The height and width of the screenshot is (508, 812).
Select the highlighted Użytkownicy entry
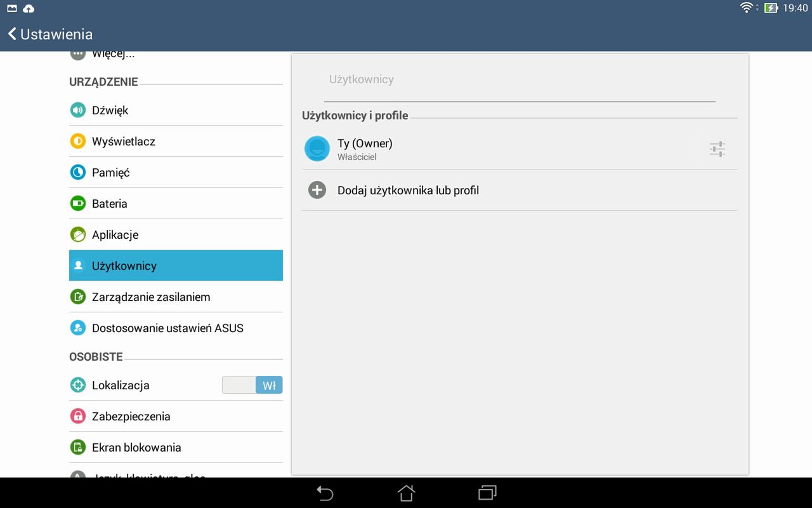(x=176, y=265)
